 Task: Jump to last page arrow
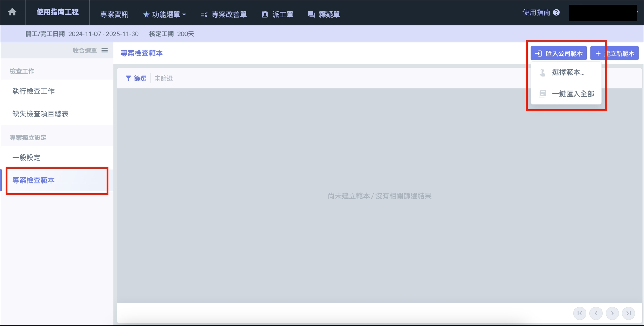[x=628, y=313]
